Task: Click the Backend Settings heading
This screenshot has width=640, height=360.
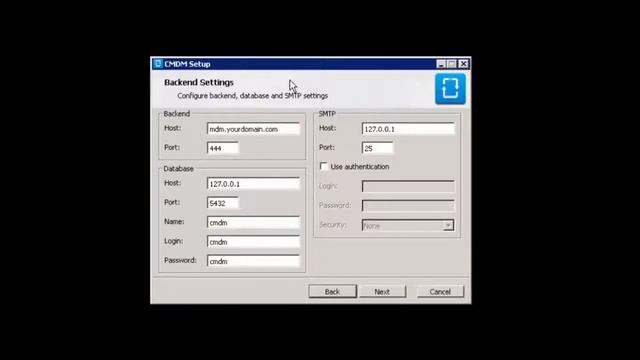Action: [x=199, y=82]
